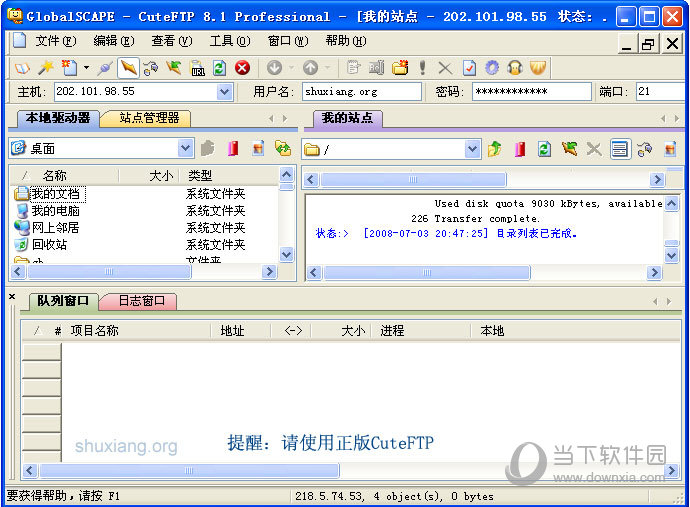Toggle the highlighted Quick Connect bar icon
Image resolution: width=690 pixels, height=507 pixels.
click(x=128, y=68)
